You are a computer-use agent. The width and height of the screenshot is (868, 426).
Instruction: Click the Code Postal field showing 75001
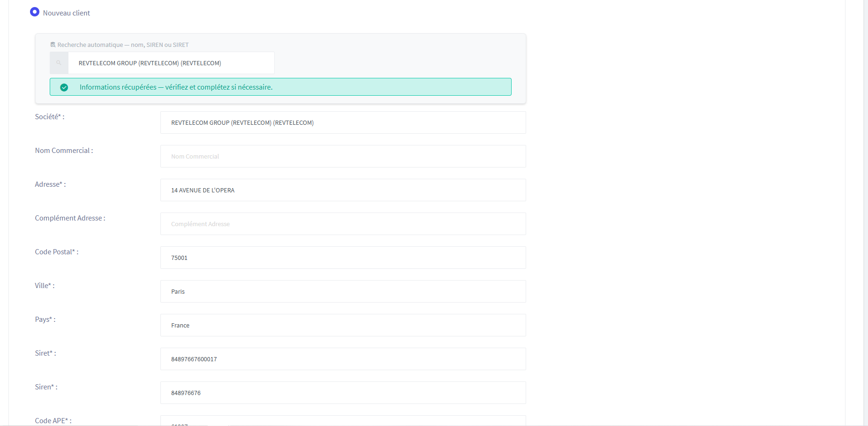pos(343,258)
